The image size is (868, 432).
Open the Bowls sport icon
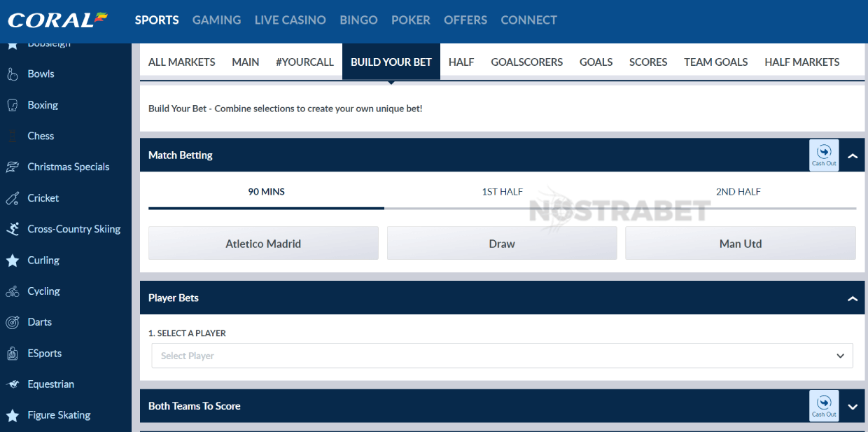pyautogui.click(x=12, y=74)
